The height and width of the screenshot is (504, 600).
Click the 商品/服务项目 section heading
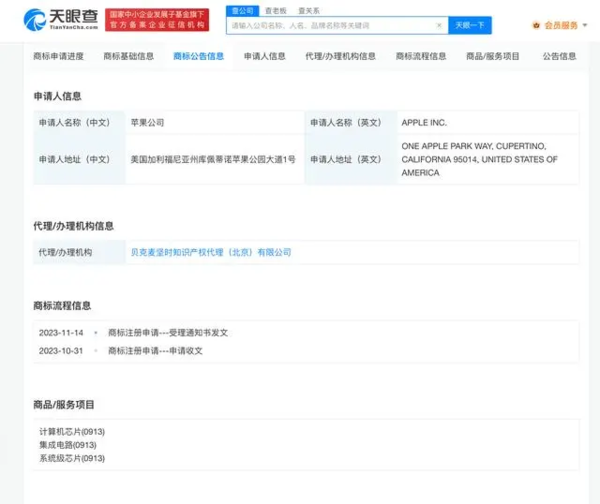(x=64, y=405)
